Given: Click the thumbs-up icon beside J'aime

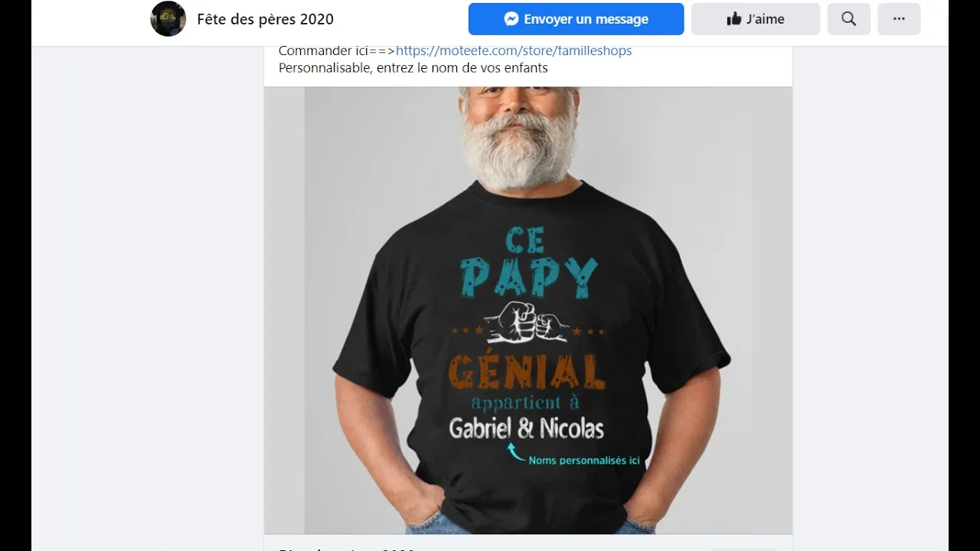Looking at the screenshot, I should [734, 19].
